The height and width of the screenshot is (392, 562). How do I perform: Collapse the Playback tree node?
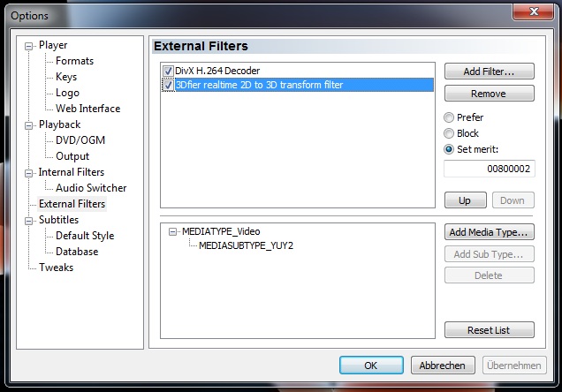click(x=28, y=125)
